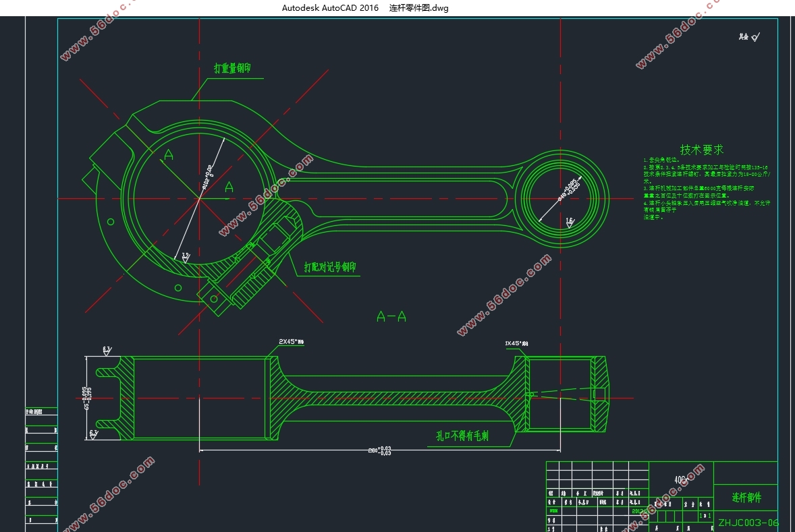
Task: Click the A-A section view title
Action: click(x=391, y=317)
